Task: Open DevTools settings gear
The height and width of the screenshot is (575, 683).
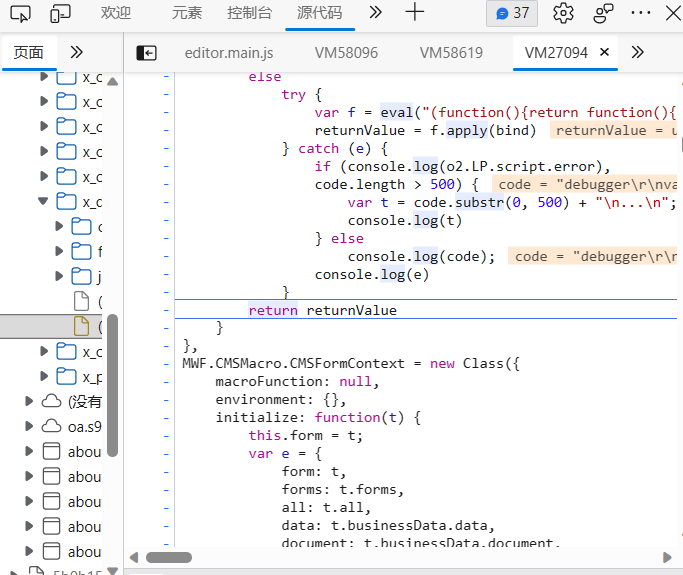Action: (563, 13)
